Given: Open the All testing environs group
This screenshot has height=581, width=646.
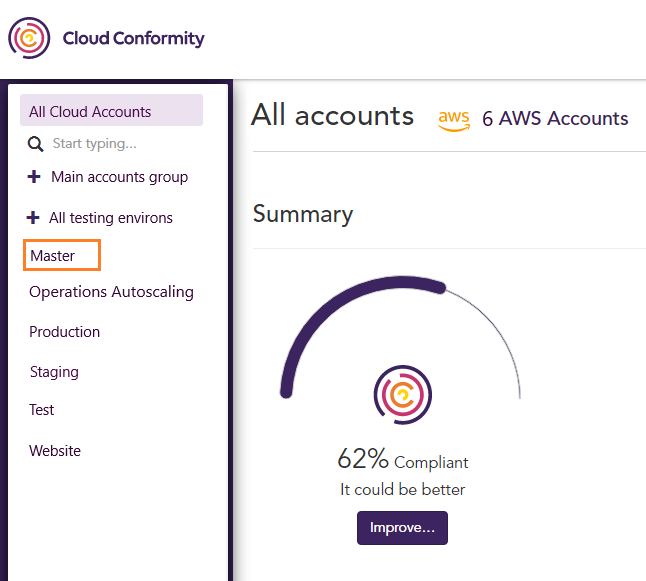Looking at the screenshot, I should [111, 218].
